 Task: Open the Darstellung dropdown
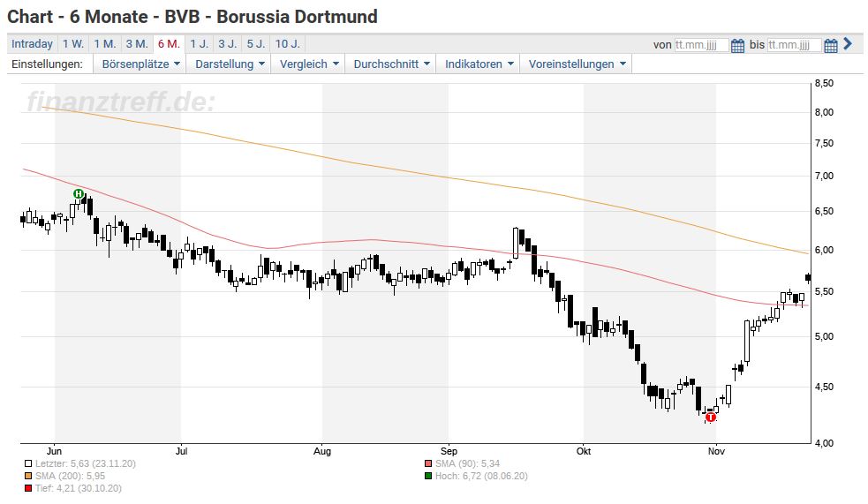point(230,64)
